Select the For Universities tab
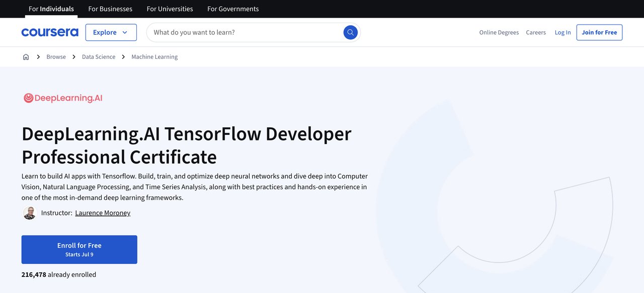Image resolution: width=644 pixels, height=293 pixels. pos(170,9)
